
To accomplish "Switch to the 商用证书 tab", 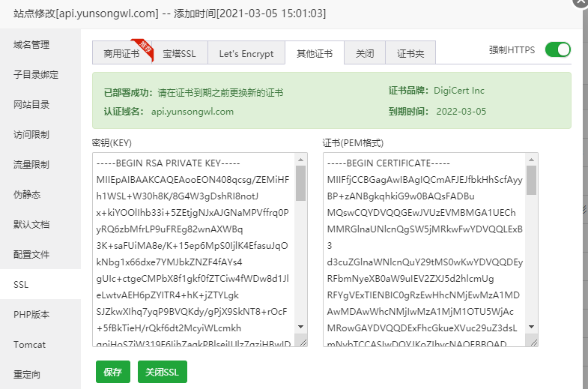I will click(121, 54).
